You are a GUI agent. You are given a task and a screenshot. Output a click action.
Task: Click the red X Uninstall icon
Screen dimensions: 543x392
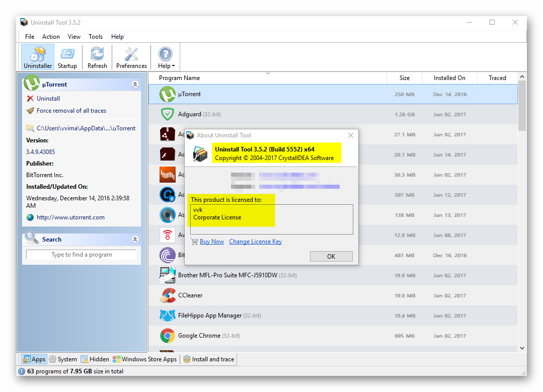click(30, 99)
